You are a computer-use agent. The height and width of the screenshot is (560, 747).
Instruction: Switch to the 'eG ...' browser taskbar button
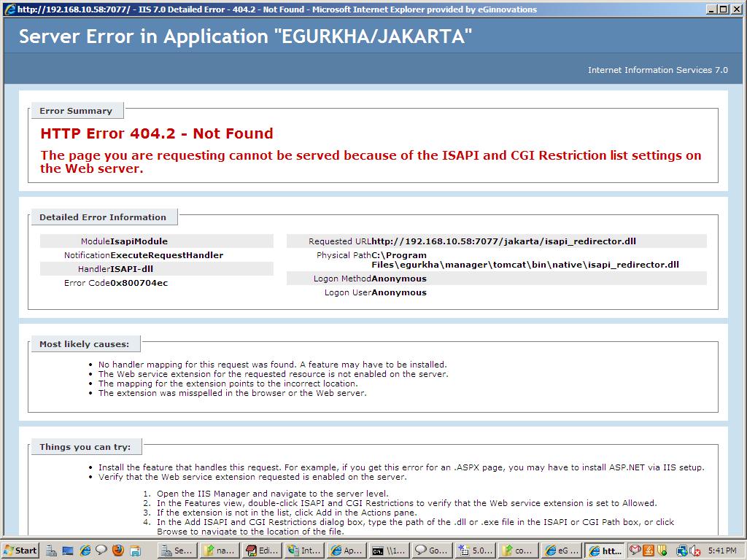[x=561, y=551]
